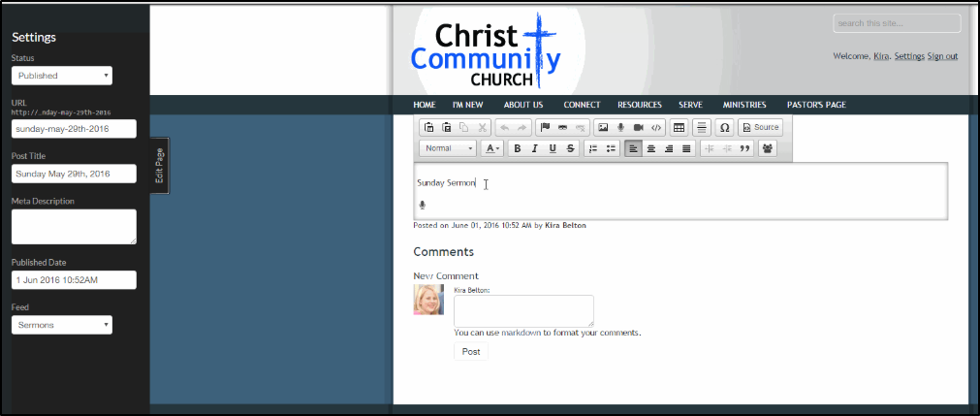The image size is (980, 416).
Task: Expand the Normal paragraph format dropdown
Action: point(448,148)
